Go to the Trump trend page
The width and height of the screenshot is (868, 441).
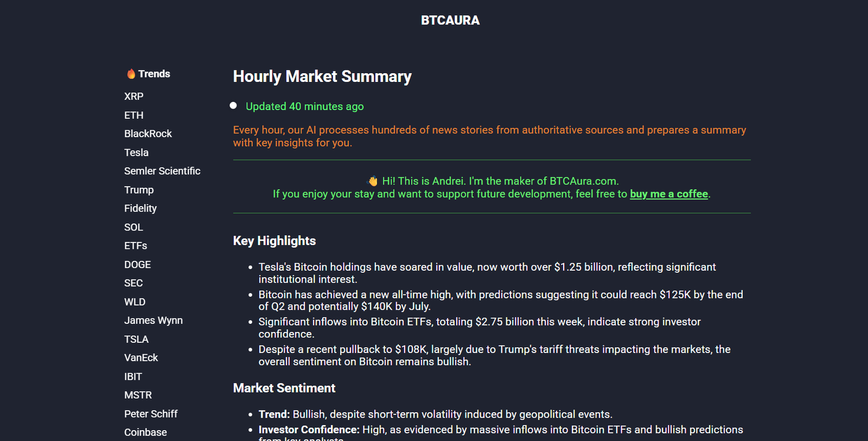pyautogui.click(x=139, y=190)
